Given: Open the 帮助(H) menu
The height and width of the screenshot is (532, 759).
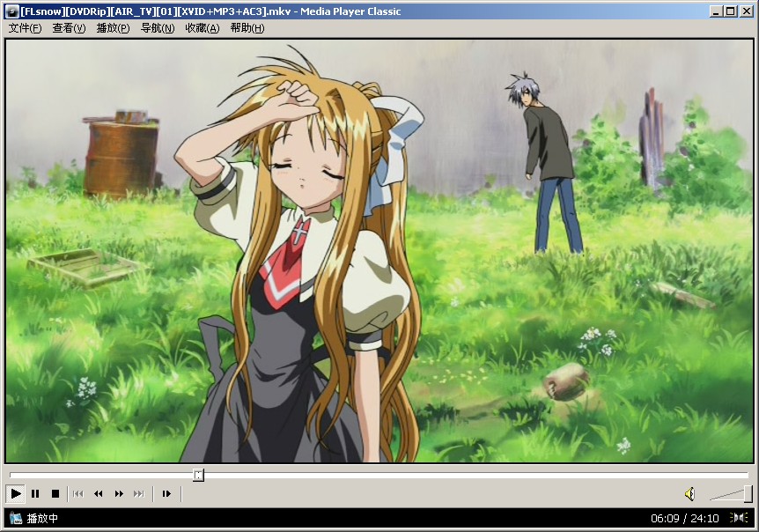Looking at the screenshot, I should click(x=247, y=28).
